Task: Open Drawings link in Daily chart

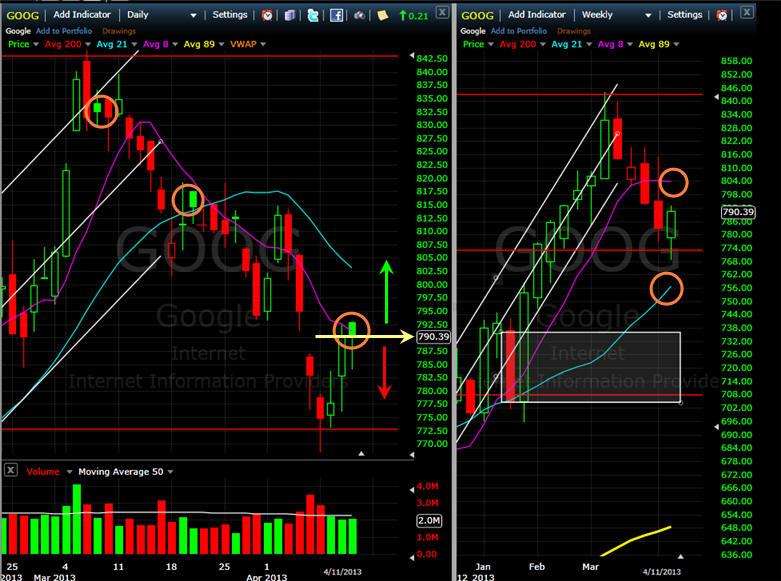Action: (x=119, y=31)
